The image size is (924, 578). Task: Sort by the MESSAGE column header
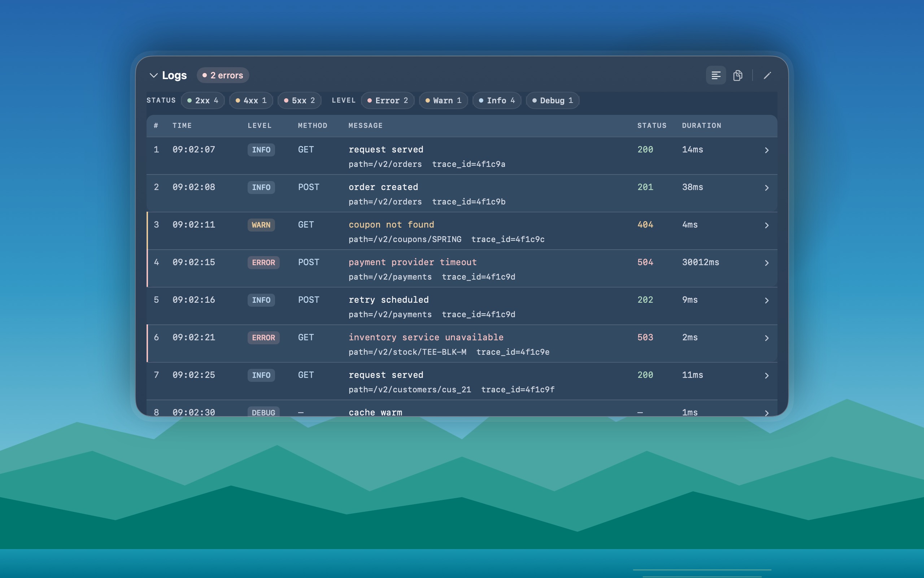(x=365, y=125)
